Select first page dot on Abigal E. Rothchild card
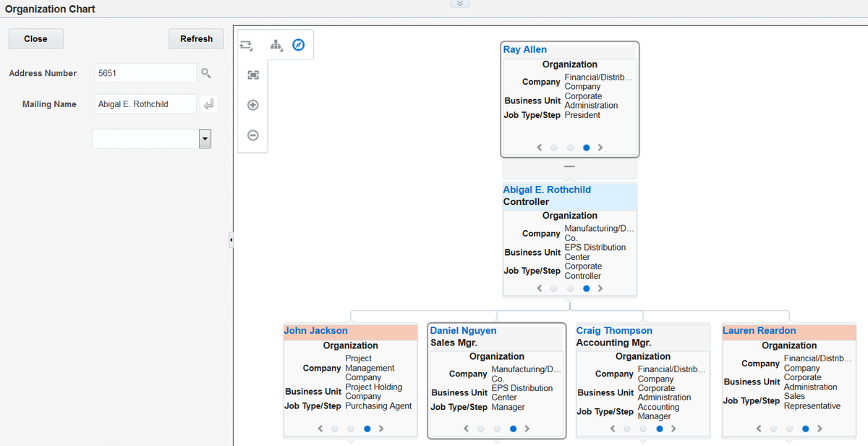868x446 pixels. (x=554, y=288)
